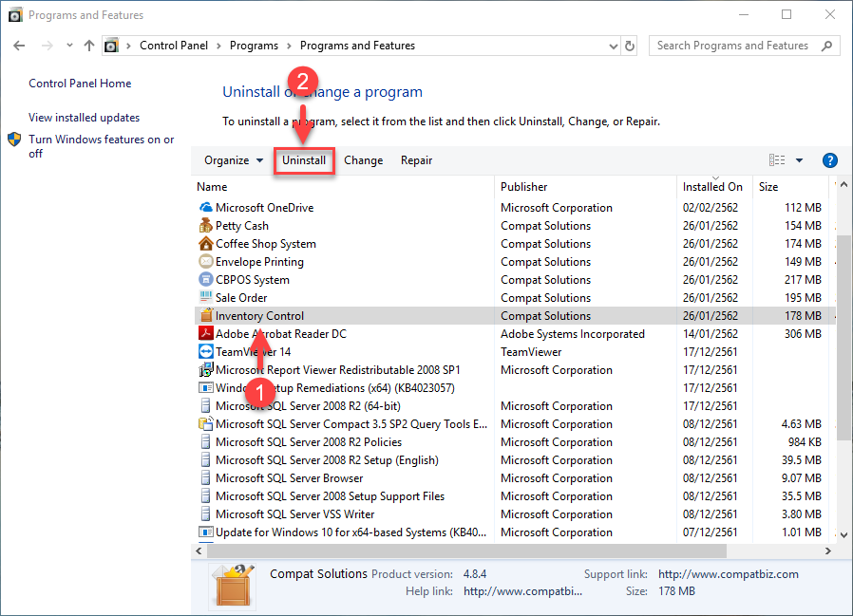The width and height of the screenshot is (853, 616).
Task: Click the vertical scrollbar thumb
Action: click(844, 338)
